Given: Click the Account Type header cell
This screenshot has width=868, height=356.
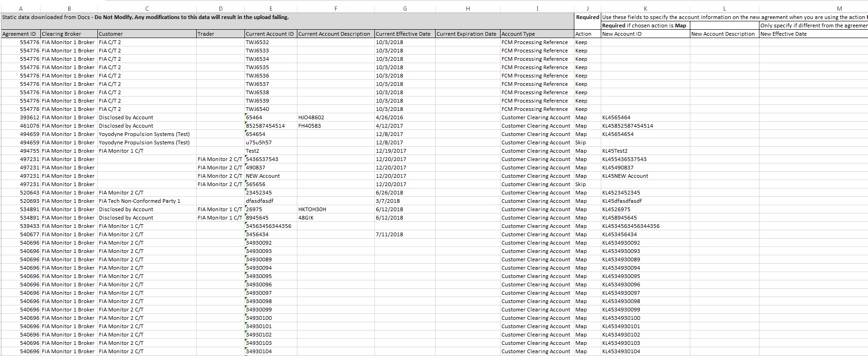Looking at the screenshot, I should click(537, 34).
